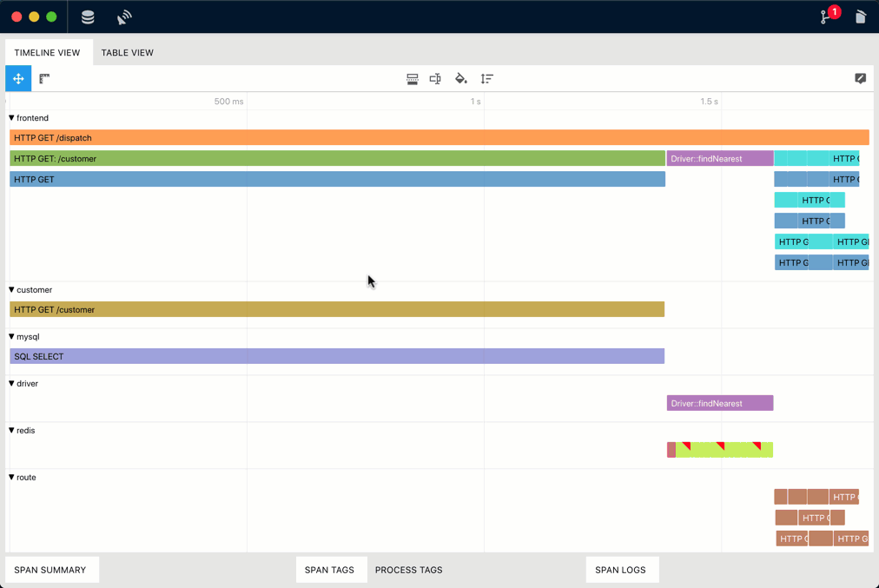Screen dimensions: 879x588
Task: Select the SQL SELECT span
Action: click(x=337, y=356)
